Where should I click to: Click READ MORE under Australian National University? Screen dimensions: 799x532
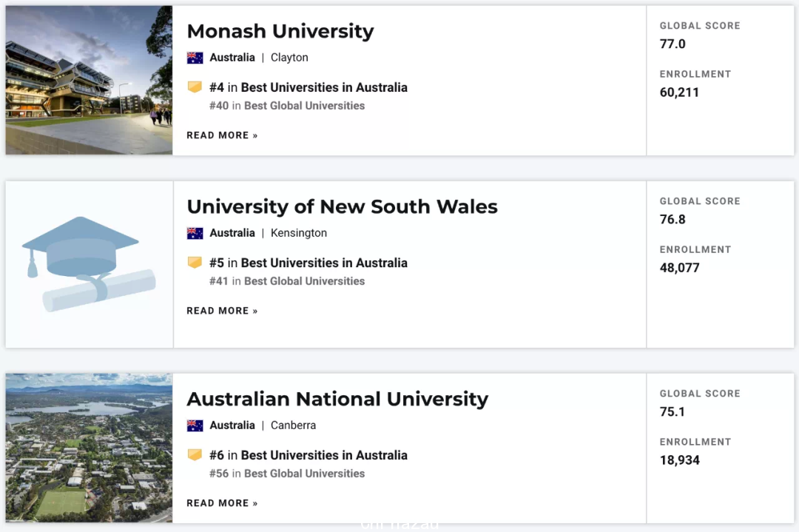222,503
